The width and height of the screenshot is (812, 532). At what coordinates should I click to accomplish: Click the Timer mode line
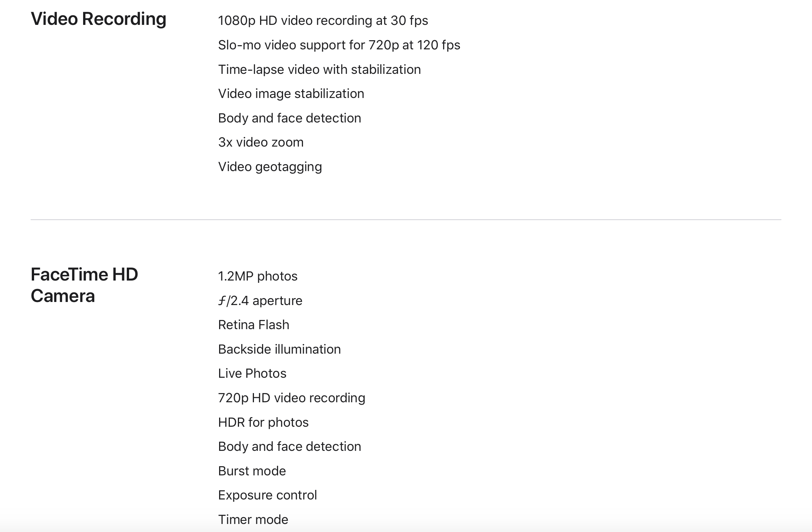click(x=253, y=520)
